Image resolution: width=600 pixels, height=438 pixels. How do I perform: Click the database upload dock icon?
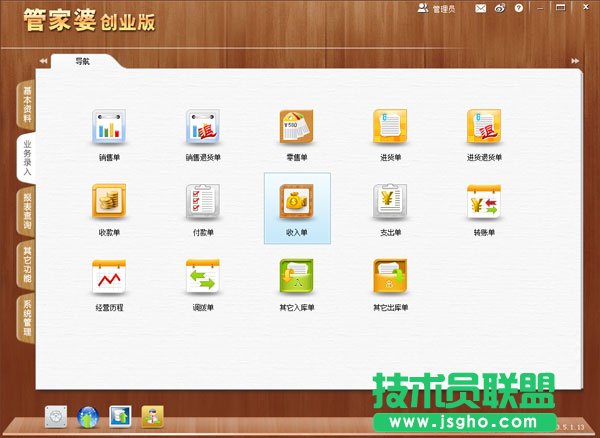click(120, 417)
